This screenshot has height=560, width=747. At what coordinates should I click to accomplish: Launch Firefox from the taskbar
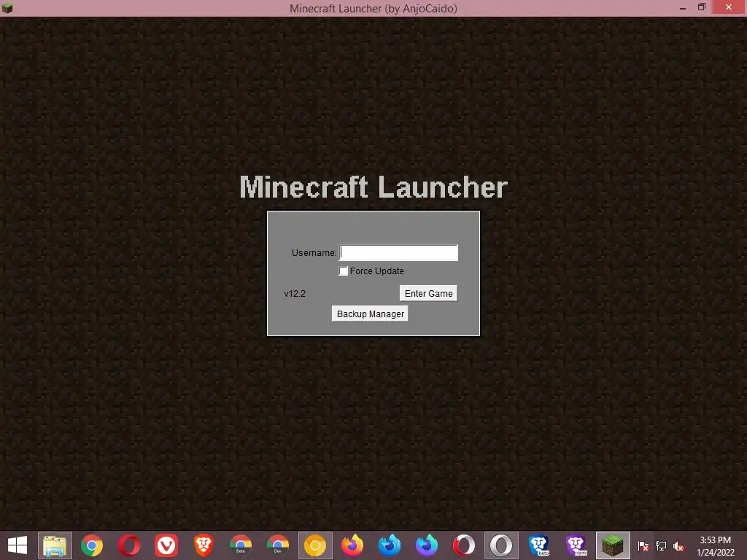tap(352, 545)
